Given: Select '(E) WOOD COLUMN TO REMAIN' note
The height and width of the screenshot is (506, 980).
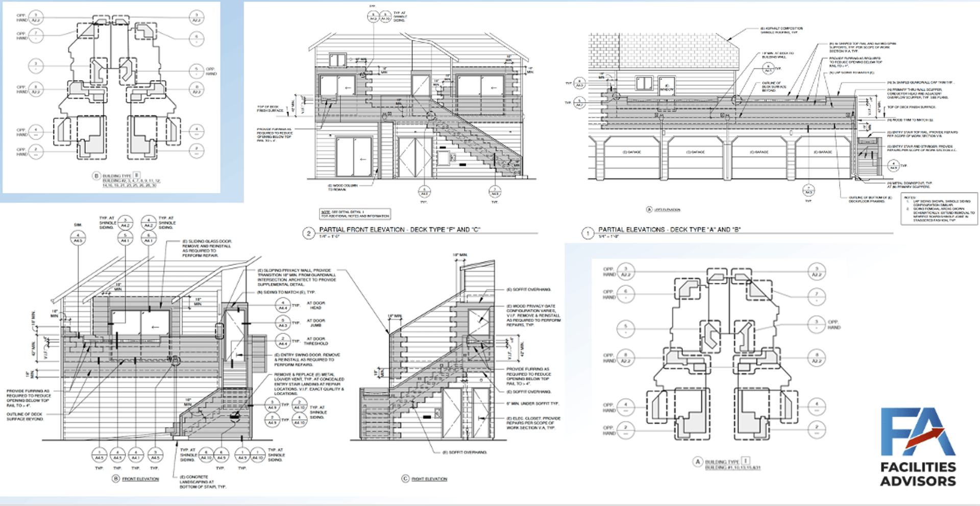Looking at the screenshot, I should point(342,187).
